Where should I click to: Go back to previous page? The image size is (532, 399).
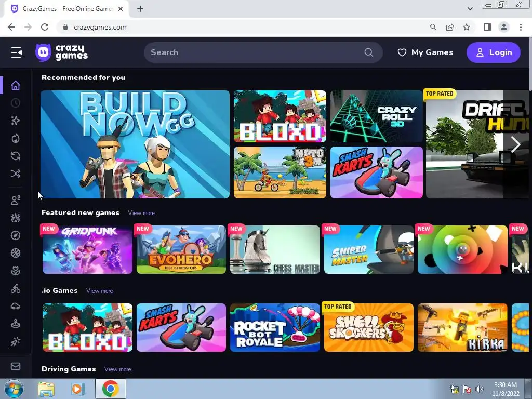pyautogui.click(x=11, y=27)
